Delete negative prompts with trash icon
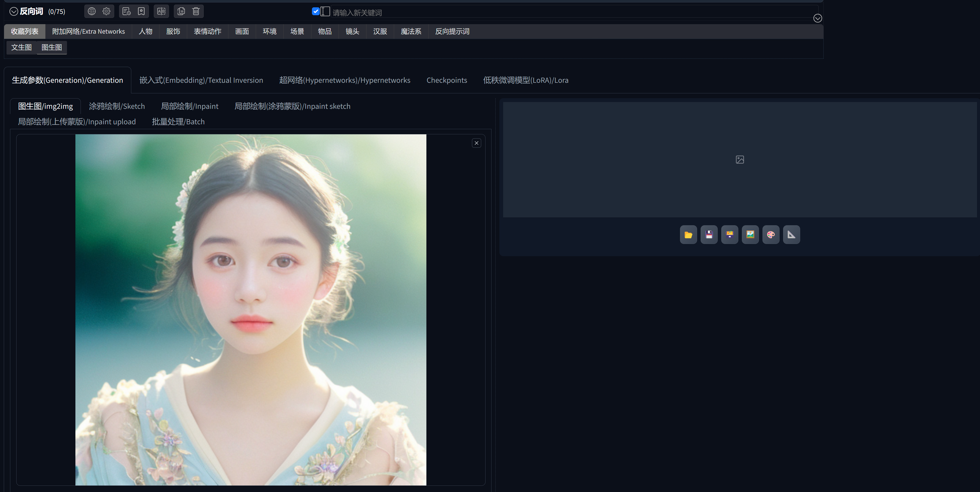 pyautogui.click(x=196, y=11)
